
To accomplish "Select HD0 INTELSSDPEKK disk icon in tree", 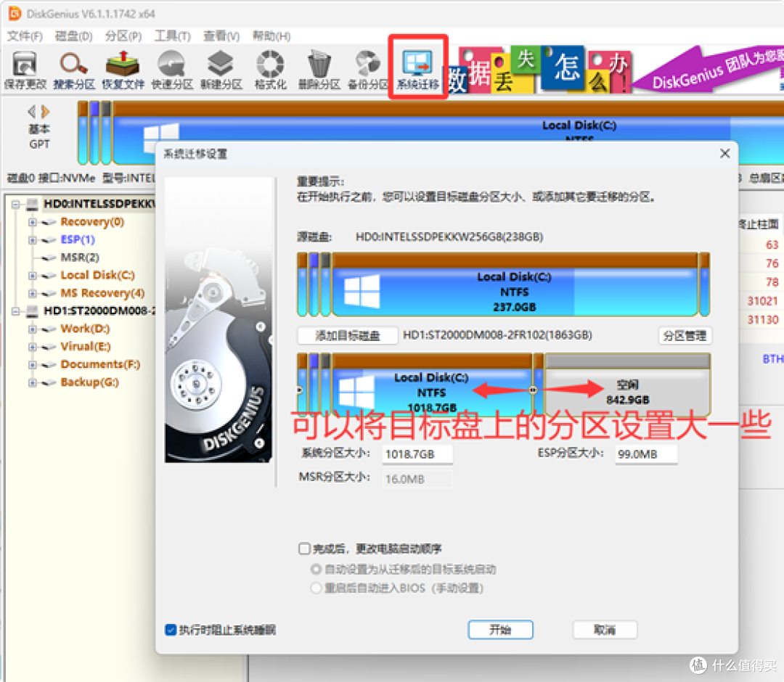I will [33, 204].
